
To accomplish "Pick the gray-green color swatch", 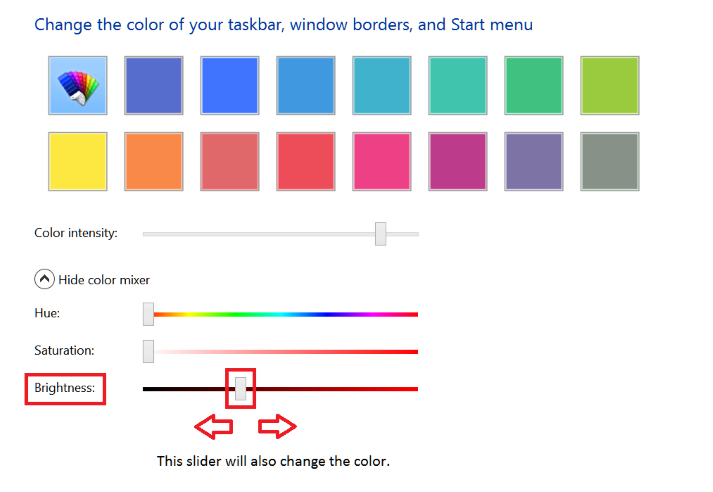I will pyautogui.click(x=610, y=161).
